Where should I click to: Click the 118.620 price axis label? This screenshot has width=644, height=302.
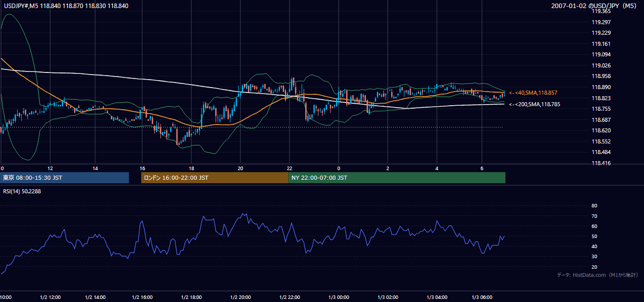click(x=601, y=131)
